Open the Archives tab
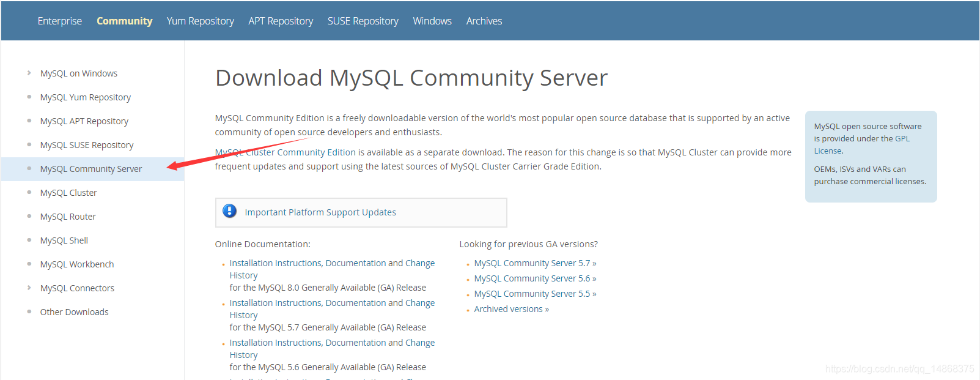 click(x=484, y=21)
